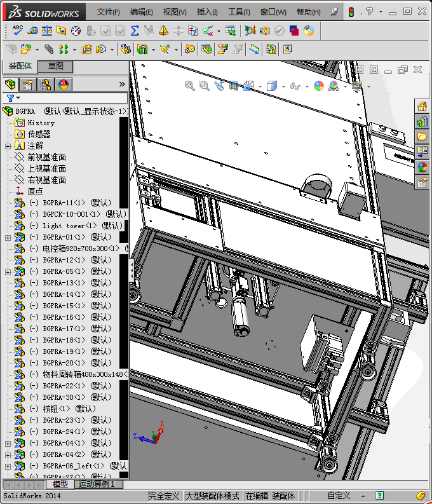The image size is (432, 504).
Task: Click the New Motion Study gears icon
Action: [189, 49]
